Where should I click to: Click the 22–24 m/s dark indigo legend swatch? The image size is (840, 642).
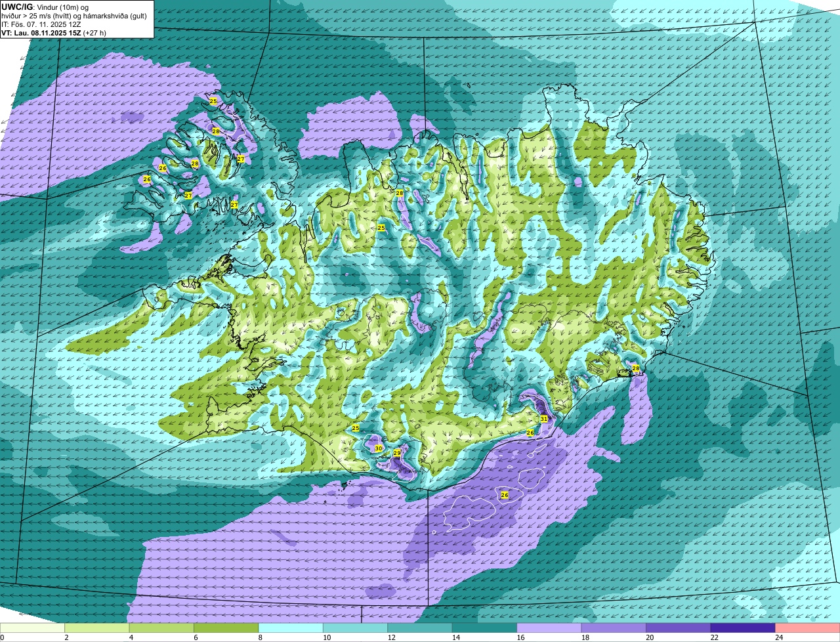(743, 628)
